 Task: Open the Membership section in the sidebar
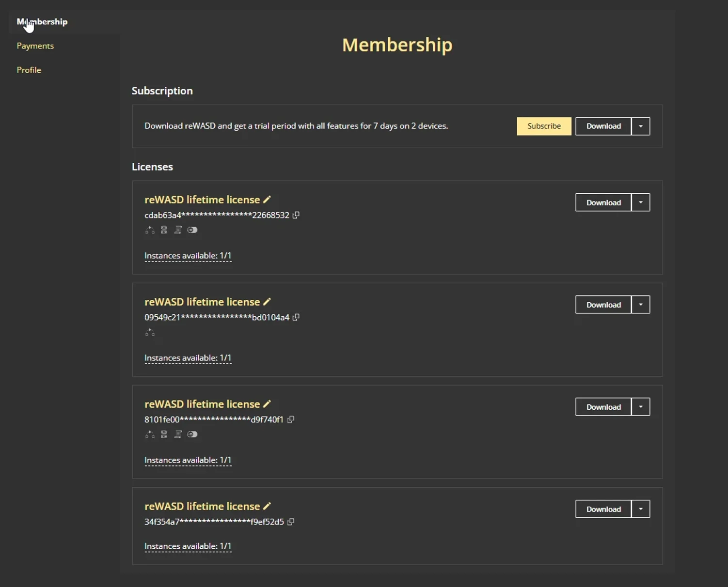pos(42,22)
